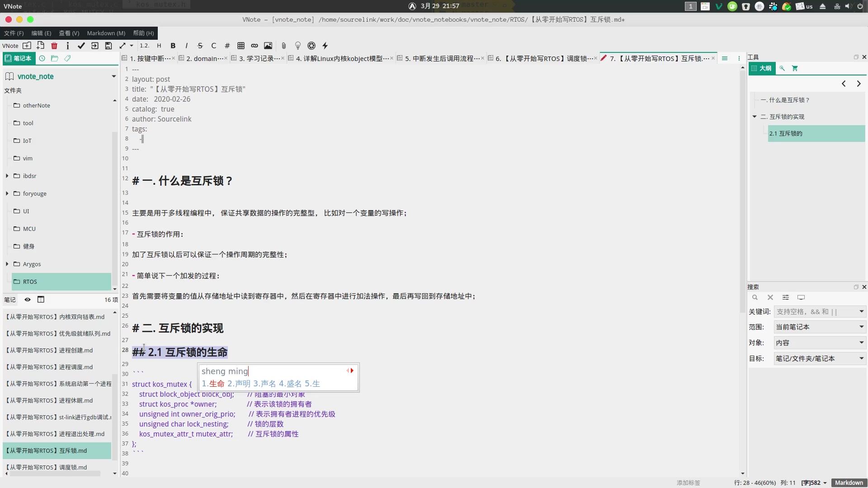Screen dimensions: 868x488
Task: Open vnote_note notebook dropdown
Action: coord(113,76)
